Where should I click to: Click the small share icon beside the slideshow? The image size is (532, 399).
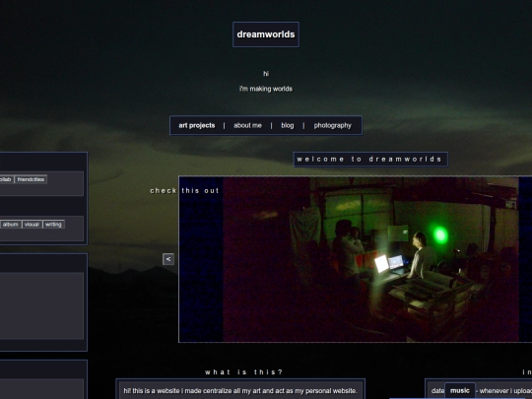click(x=168, y=259)
